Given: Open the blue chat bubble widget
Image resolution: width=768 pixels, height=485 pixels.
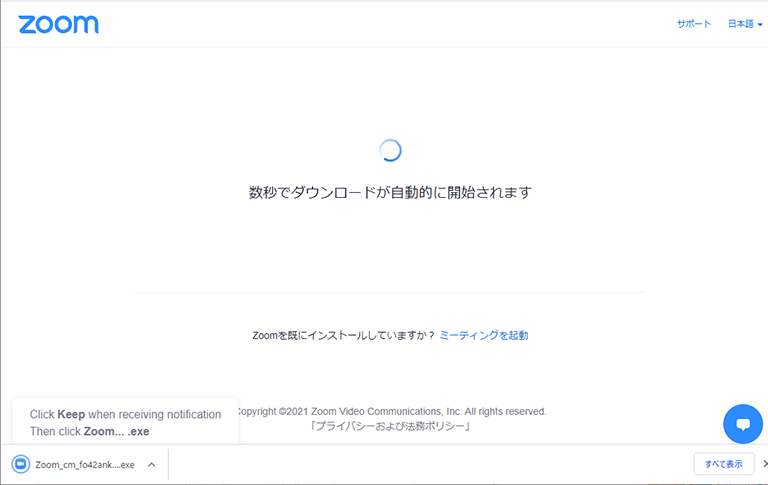Looking at the screenshot, I should [x=742, y=424].
